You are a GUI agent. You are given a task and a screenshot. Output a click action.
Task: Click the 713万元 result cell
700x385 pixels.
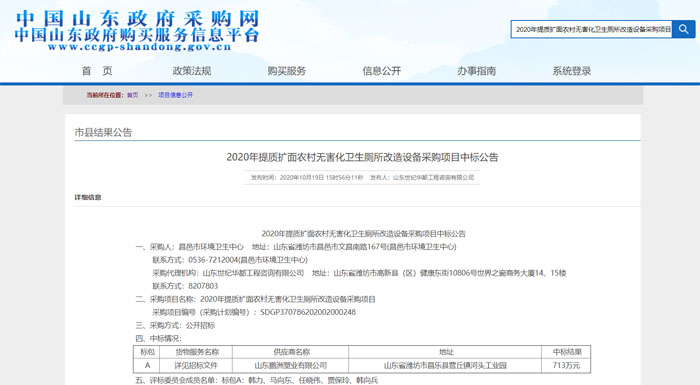click(567, 365)
